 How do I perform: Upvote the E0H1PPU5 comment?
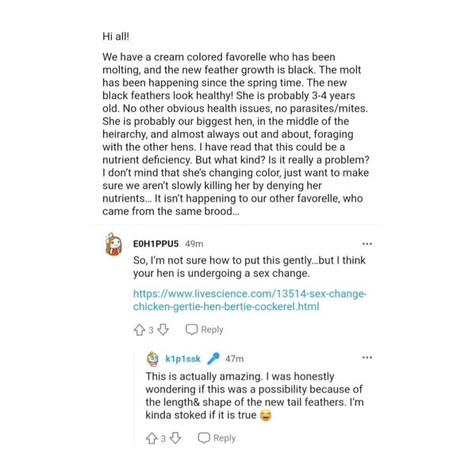pyautogui.click(x=140, y=330)
